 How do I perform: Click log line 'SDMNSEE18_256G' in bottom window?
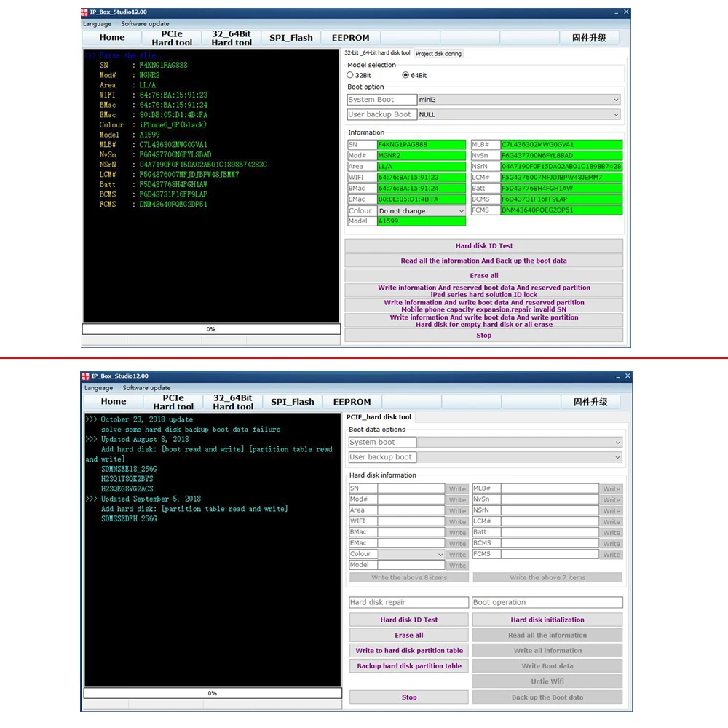129,469
